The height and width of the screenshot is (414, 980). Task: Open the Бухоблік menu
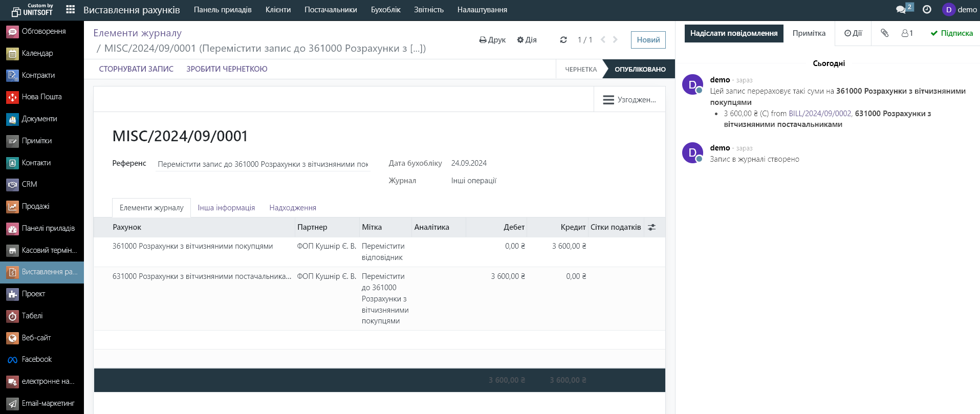coord(385,10)
